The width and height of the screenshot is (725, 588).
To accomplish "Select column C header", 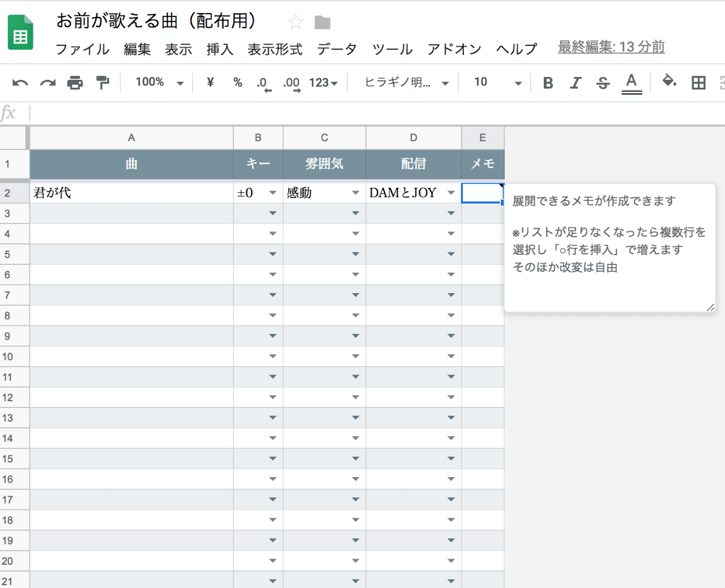I will click(325, 138).
